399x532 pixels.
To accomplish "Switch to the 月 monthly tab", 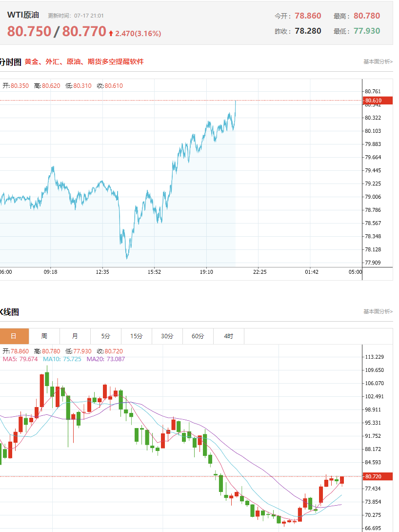I will click(75, 336).
